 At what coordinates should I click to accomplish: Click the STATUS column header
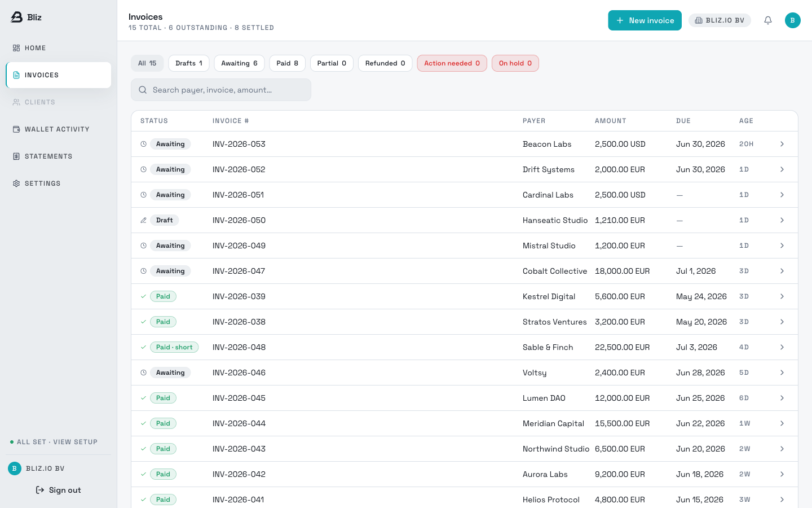(x=154, y=121)
